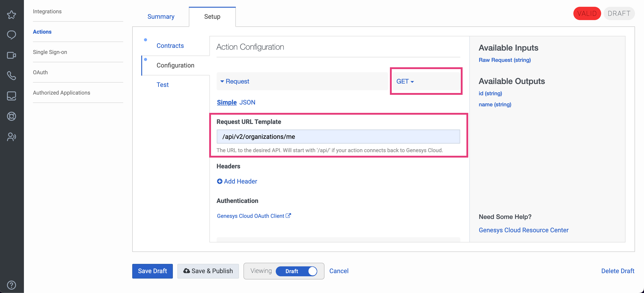Click the help question mark icon
Screen dimensions: 644x293
pyautogui.click(x=12, y=285)
